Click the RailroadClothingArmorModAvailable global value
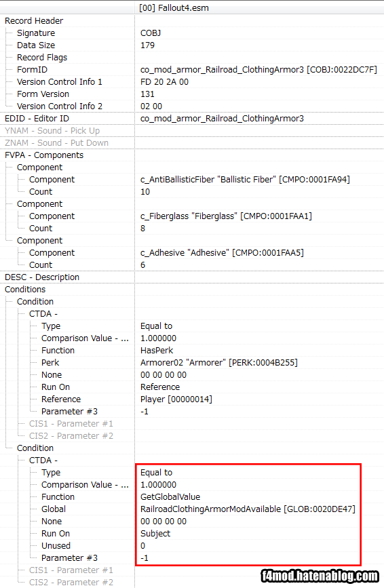Screen dimensions: 384x588 (x=248, y=509)
